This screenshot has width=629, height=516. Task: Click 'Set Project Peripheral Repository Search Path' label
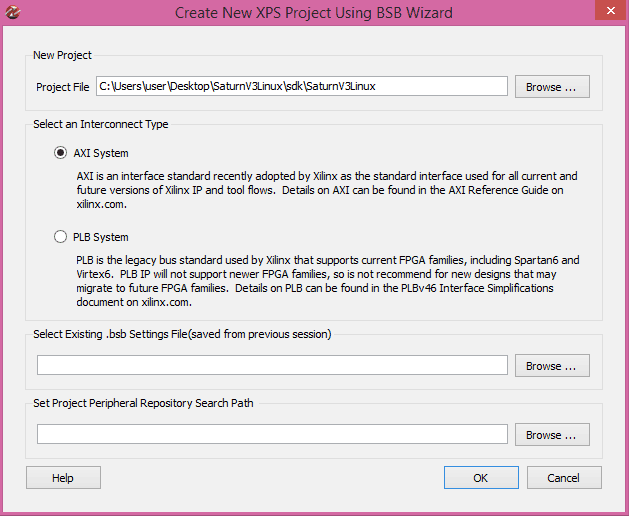[143, 403]
